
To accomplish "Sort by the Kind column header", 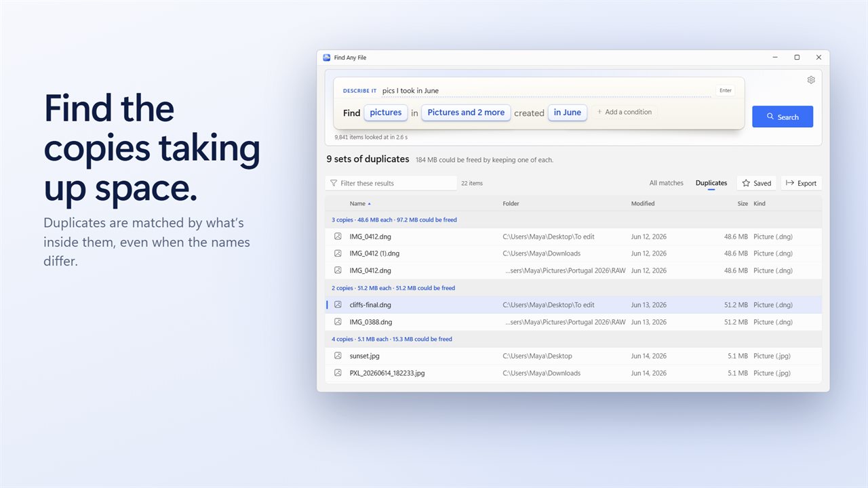I will coord(759,203).
